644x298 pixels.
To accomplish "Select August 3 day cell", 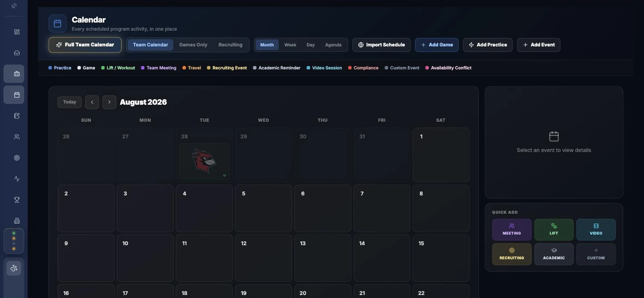I will tap(145, 208).
